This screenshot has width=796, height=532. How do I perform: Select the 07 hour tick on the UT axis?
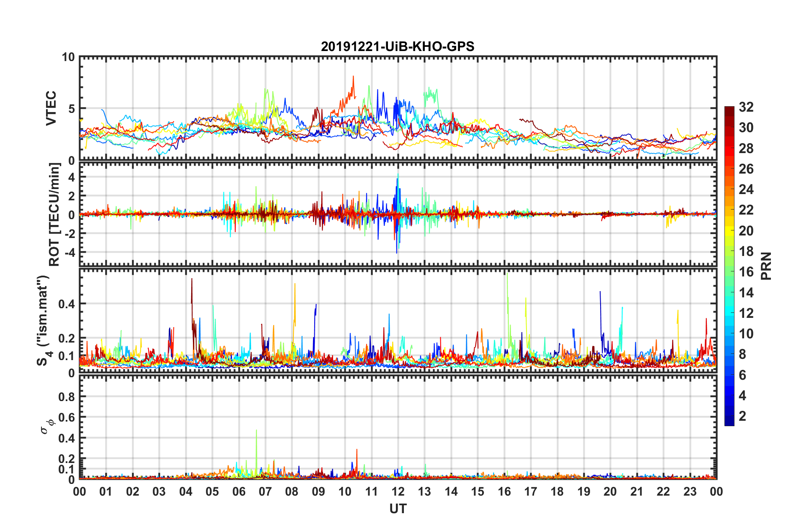pos(265,491)
